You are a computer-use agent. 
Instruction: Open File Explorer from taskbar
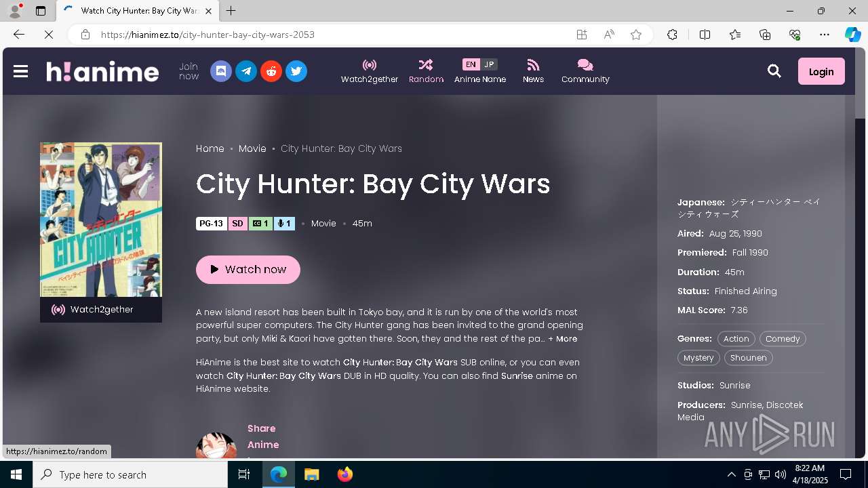pyautogui.click(x=311, y=474)
